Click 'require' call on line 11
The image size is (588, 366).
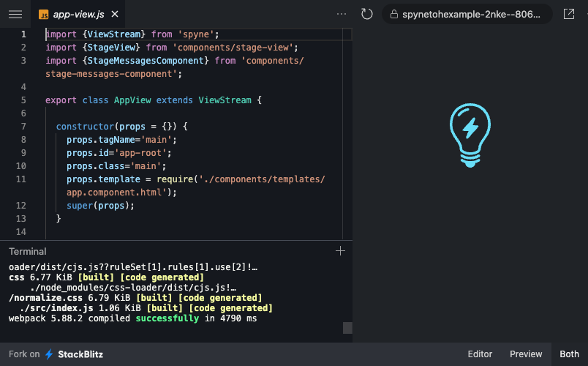pyautogui.click(x=175, y=179)
